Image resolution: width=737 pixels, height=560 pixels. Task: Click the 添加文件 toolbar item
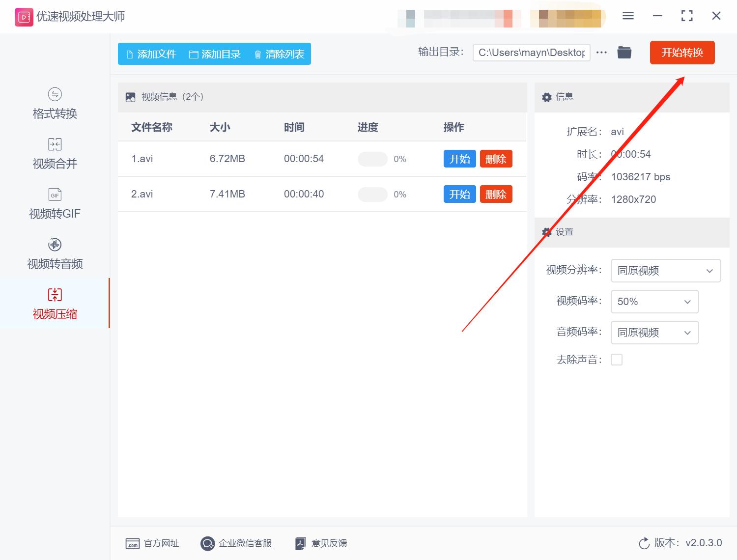click(x=152, y=54)
